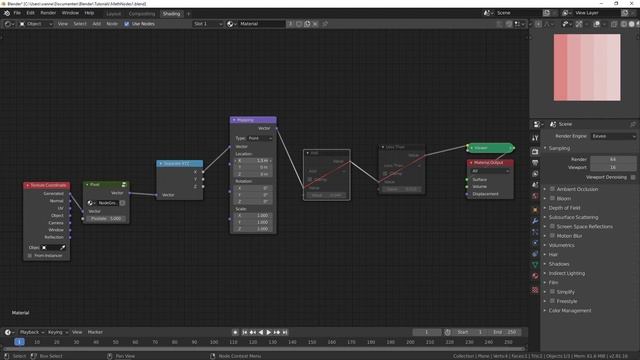Expand the Volumetrics panel

coord(562,245)
